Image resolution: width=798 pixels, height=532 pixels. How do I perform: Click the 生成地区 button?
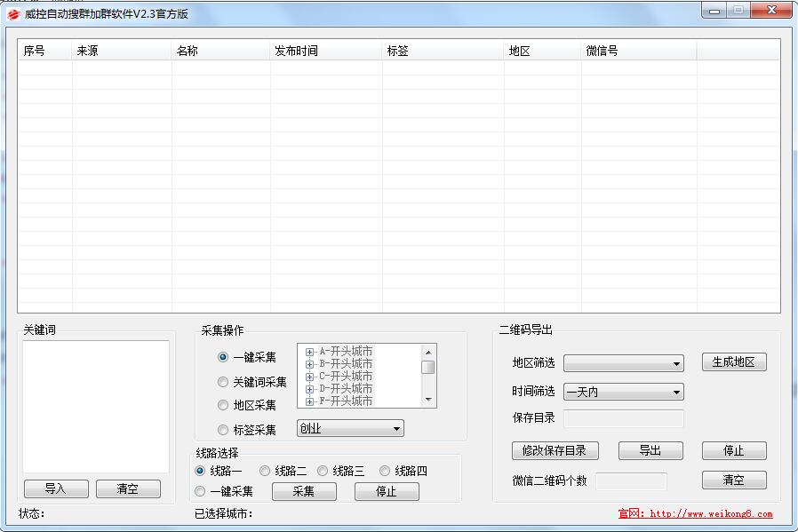tap(733, 362)
